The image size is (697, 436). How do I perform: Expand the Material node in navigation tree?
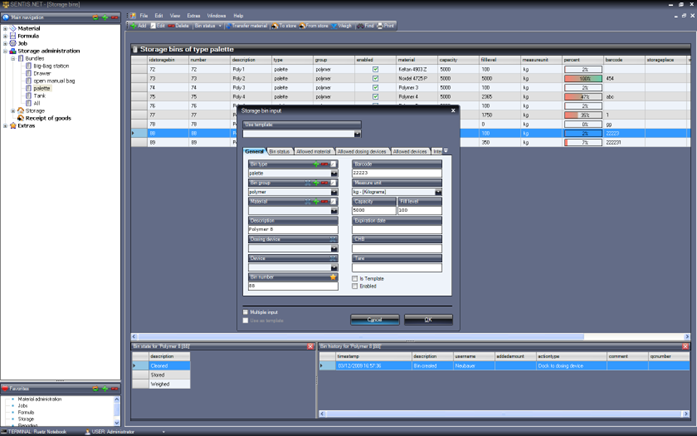click(5, 29)
